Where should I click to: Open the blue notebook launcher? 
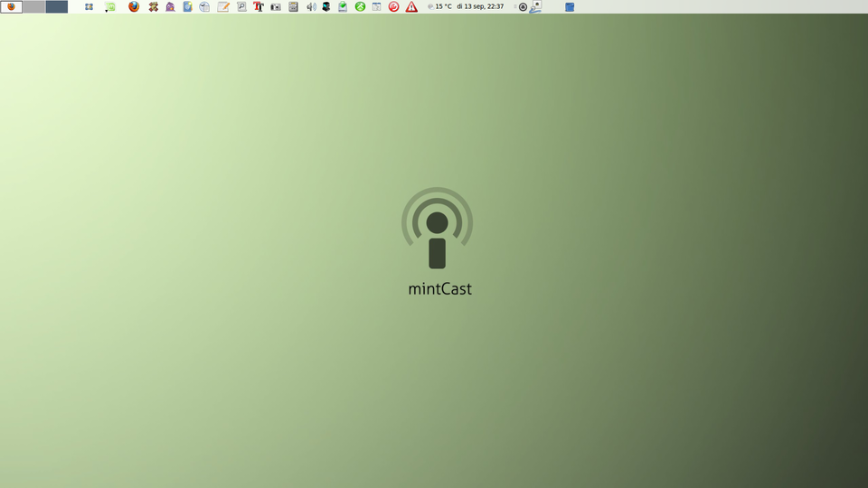(x=188, y=6)
